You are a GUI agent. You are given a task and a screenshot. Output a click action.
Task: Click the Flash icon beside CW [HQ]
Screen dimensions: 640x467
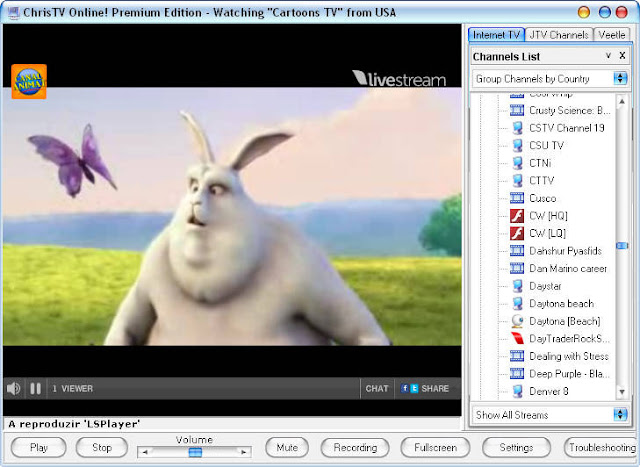coord(517,216)
